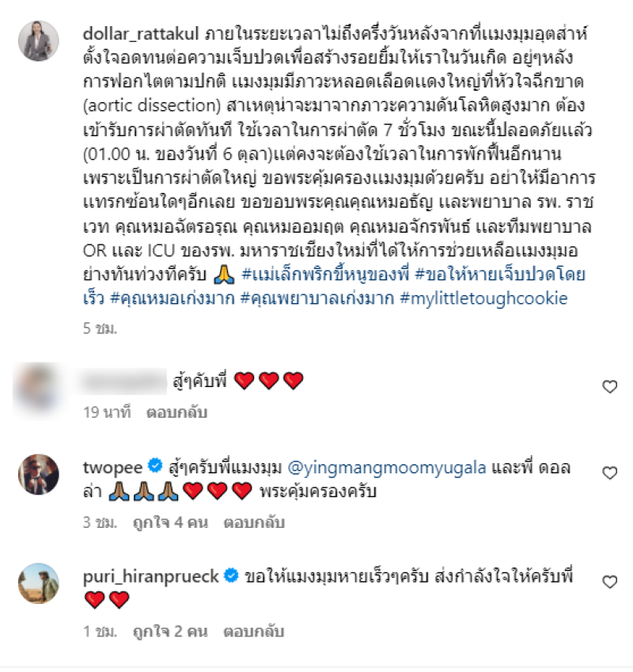This screenshot has width=633, height=672.
Task: Open hashtag #mylittletoughcookie
Action: pos(483,298)
